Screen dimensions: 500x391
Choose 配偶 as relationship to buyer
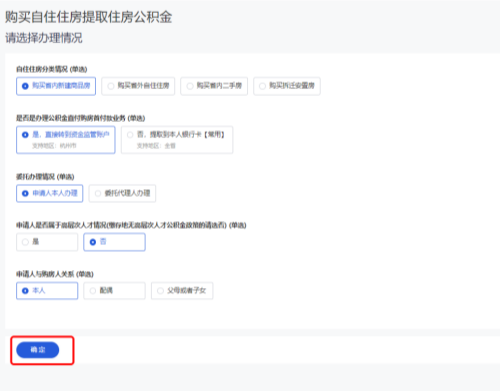point(114,291)
